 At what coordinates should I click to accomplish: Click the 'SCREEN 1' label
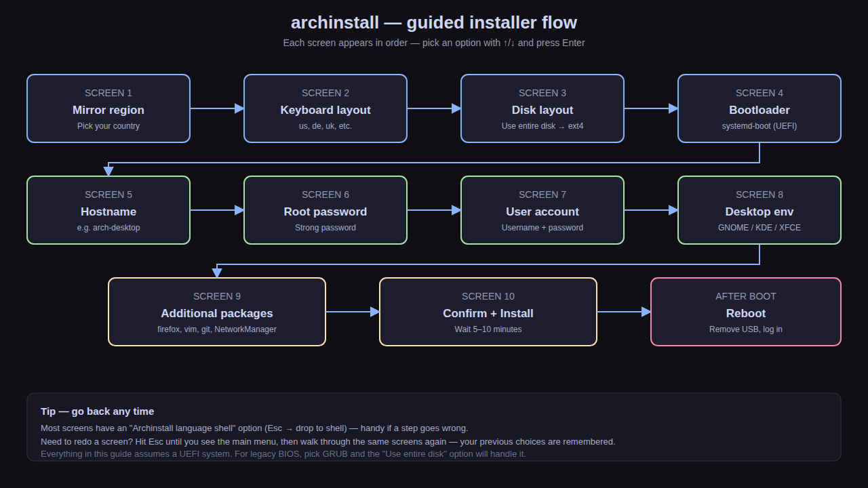pyautogui.click(x=108, y=93)
